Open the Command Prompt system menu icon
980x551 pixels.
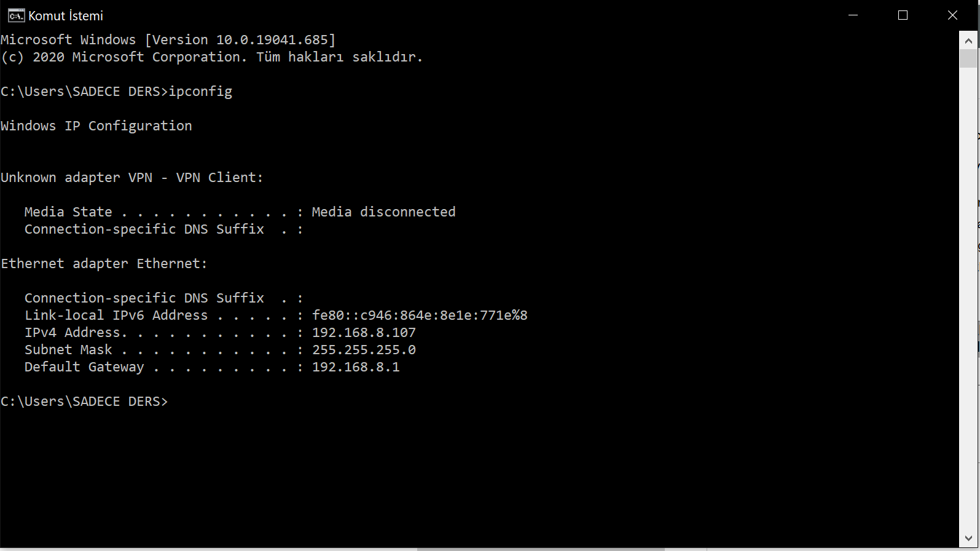coord(16,15)
